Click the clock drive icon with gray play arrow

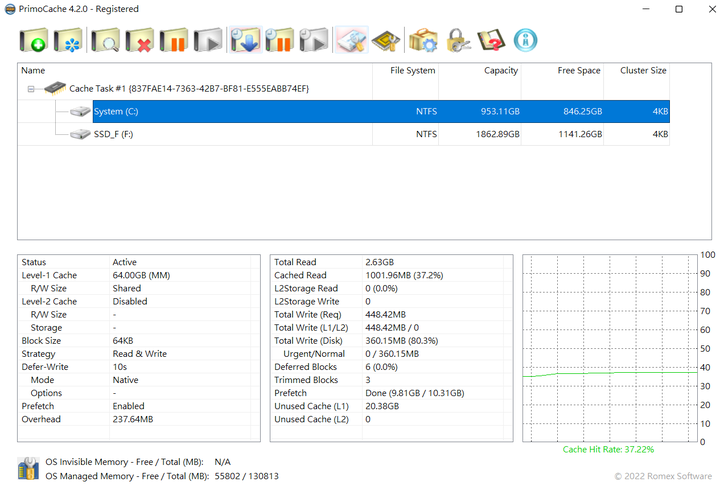(314, 40)
